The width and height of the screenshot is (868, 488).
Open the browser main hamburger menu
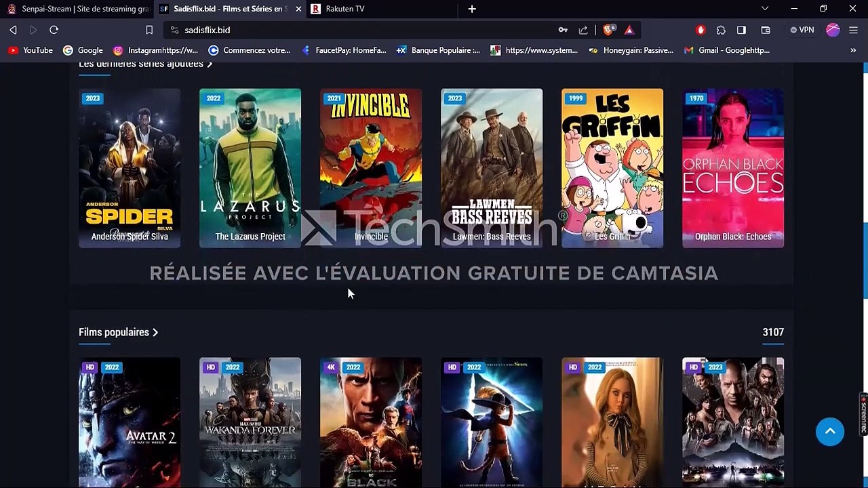[x=854, y=30]
